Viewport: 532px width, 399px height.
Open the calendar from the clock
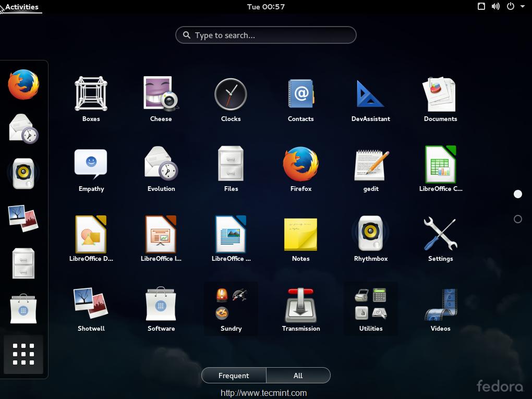click(266, 7)
